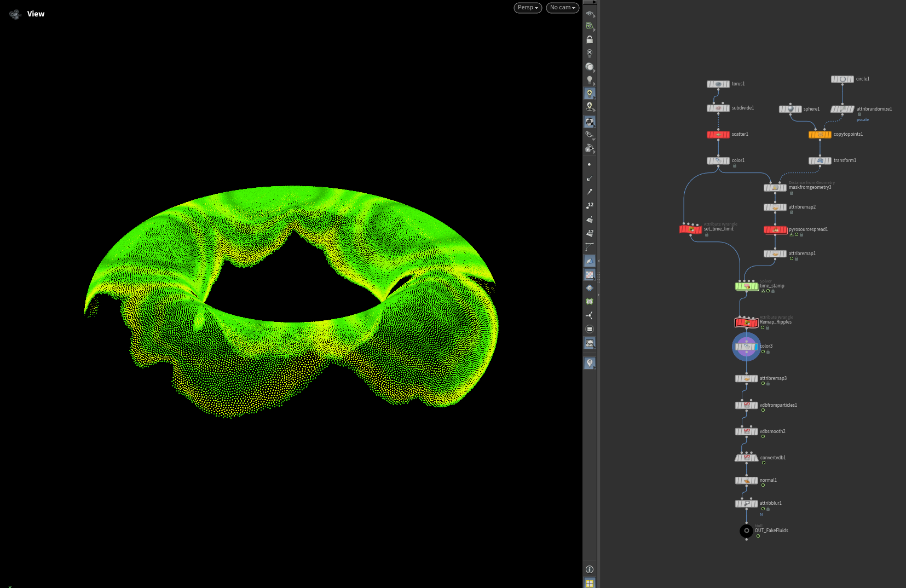Image resolution: width=906 pixels, height=588 pixels.
Task: Click the yellow grid layout icon
Action: tap(589, 583)
